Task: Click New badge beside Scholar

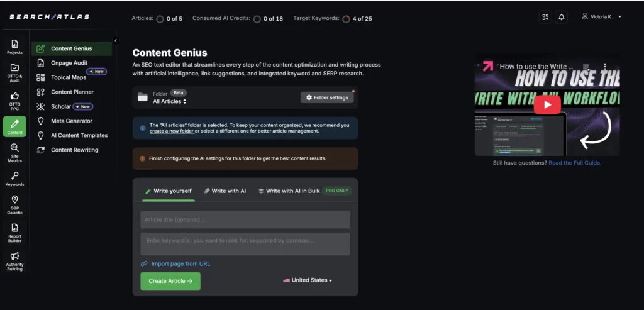Action: coord(83,106)
